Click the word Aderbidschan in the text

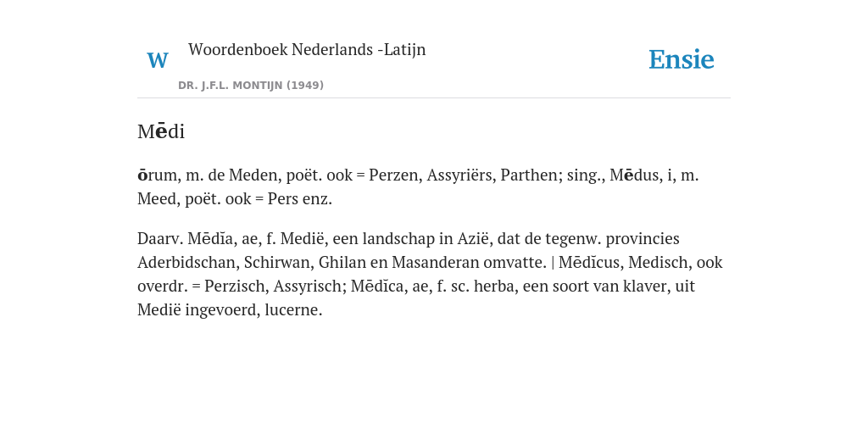point(189,262)
